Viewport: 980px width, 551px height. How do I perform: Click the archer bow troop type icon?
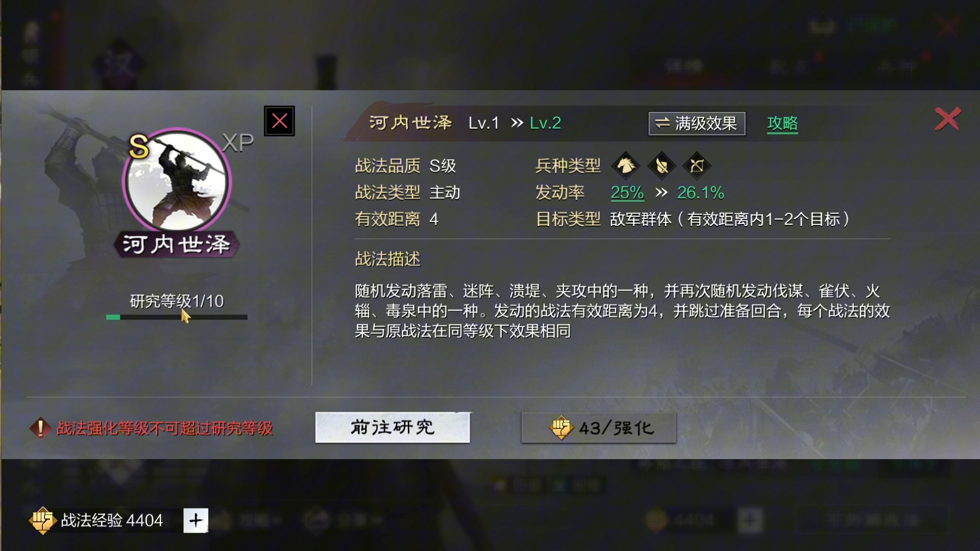pos(697,165)
